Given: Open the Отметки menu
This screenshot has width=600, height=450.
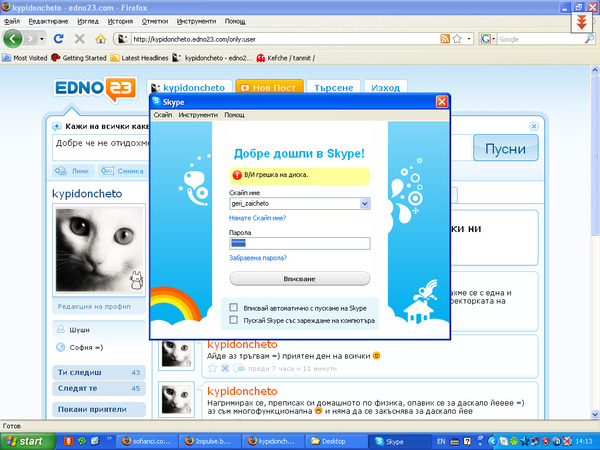Looking at the screenshot, I should point(155,21).
